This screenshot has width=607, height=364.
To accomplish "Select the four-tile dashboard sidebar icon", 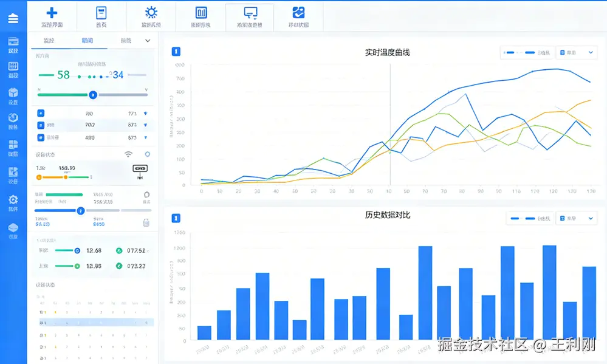I will point(13,145).
